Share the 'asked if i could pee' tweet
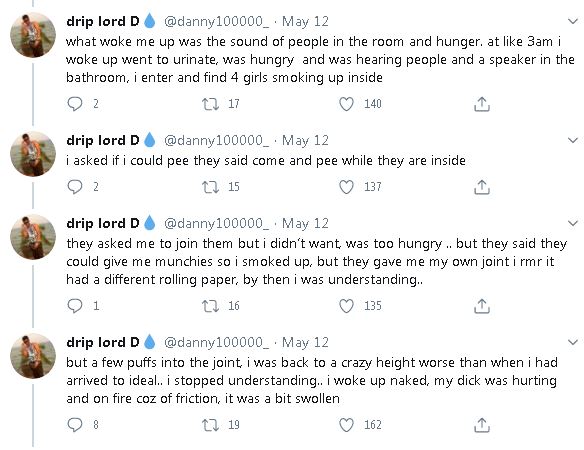This screenshot has width=584, height=450. [x=482, y=187]
